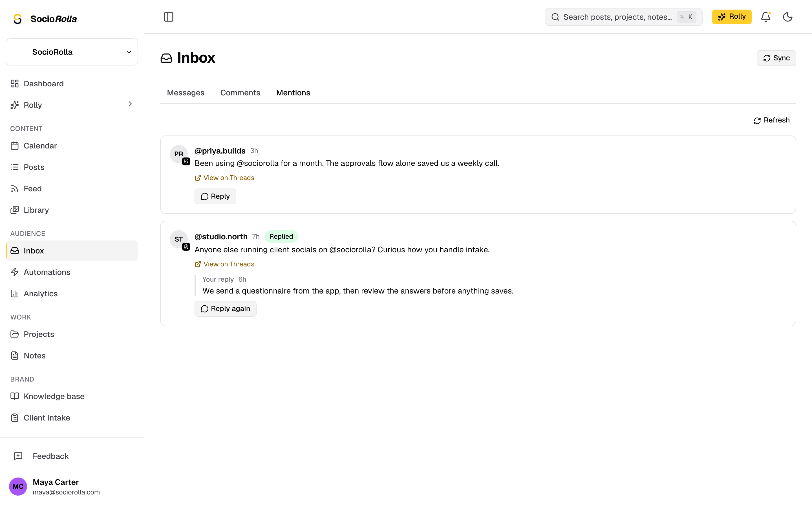Click the Calendar icon in sidebar
Screen dimensions: 812x508
[x=14, y=146]
